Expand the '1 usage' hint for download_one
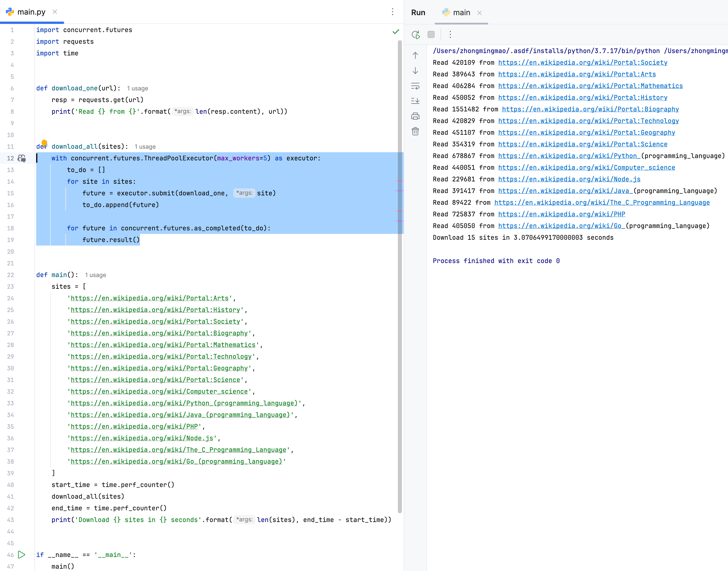This screenshot has width=728, height=571. click(x=137, y=88)
